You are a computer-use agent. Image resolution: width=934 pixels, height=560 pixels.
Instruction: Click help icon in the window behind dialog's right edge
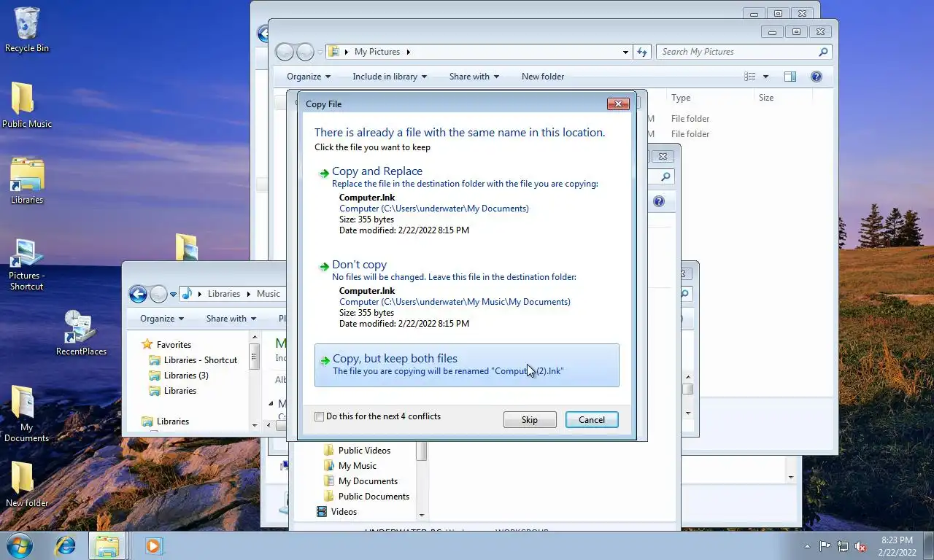click(659, 201)
